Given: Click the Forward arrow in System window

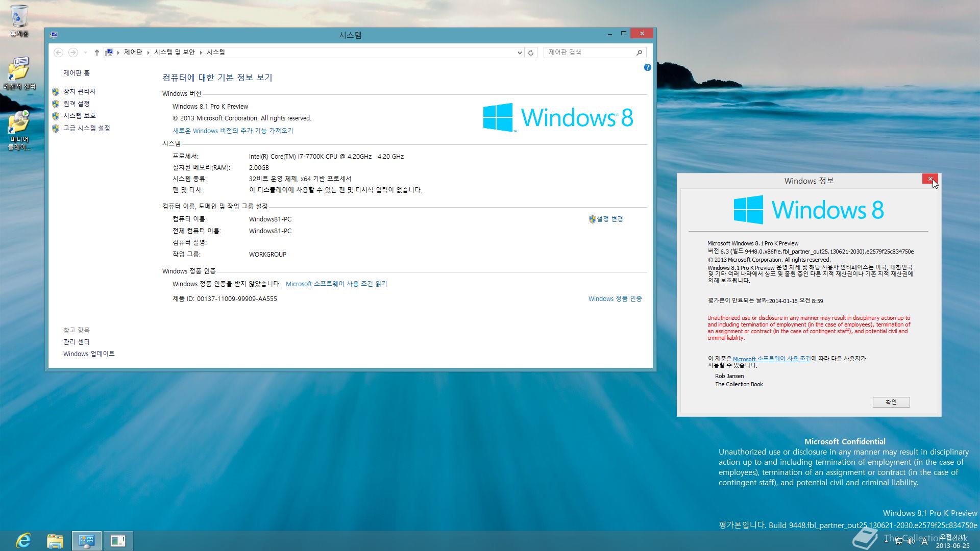Looking at the screenshot, I should point(73,53).
